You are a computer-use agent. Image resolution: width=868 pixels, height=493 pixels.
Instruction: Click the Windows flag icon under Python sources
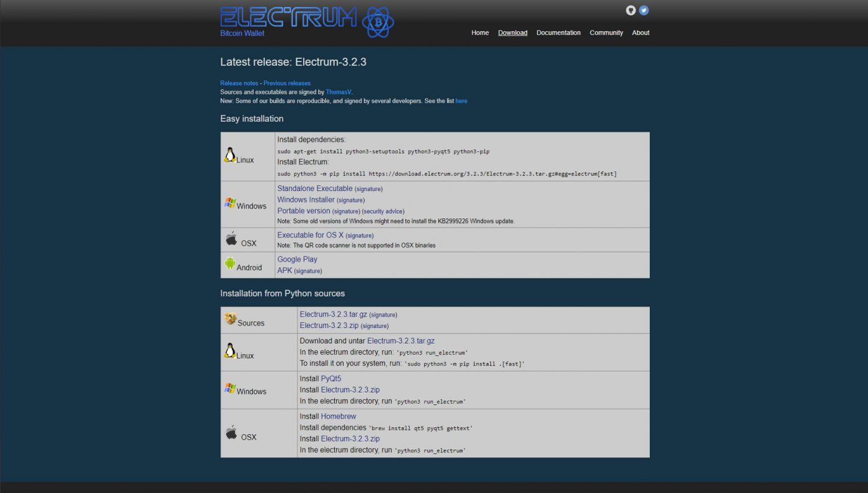[x=230, y=388]
